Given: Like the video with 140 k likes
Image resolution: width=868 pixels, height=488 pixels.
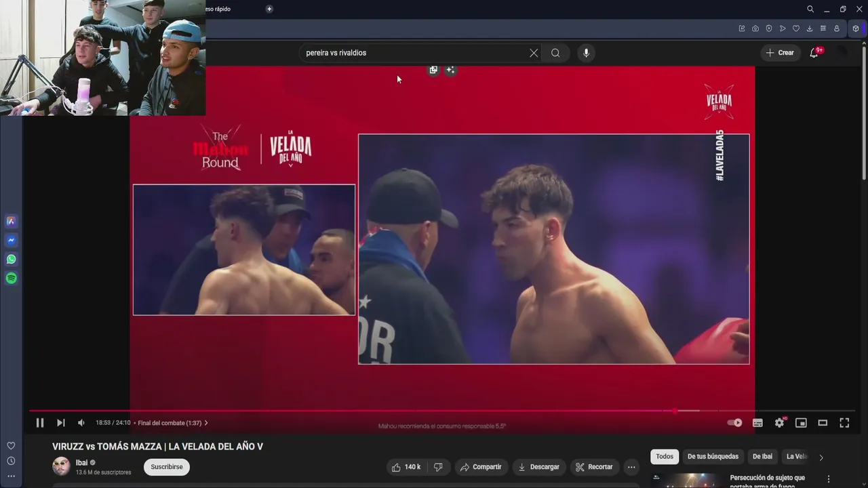Looking at the screenshot, I should click(x=406, y=467).
